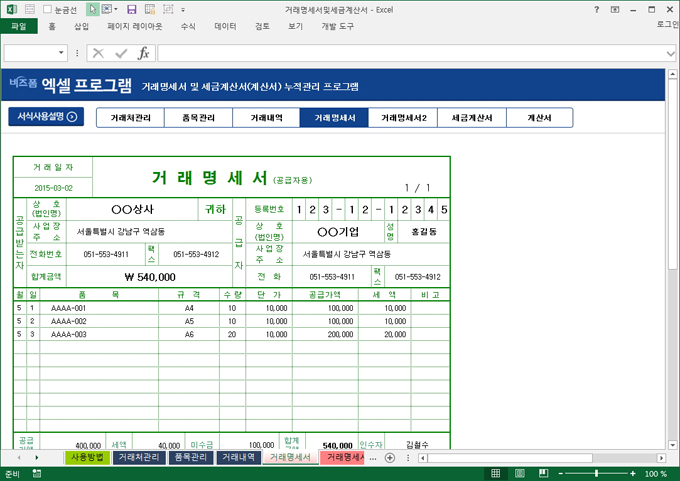Open the 사용방법 sheet tab
680x481 pixels.
point(85,457)
